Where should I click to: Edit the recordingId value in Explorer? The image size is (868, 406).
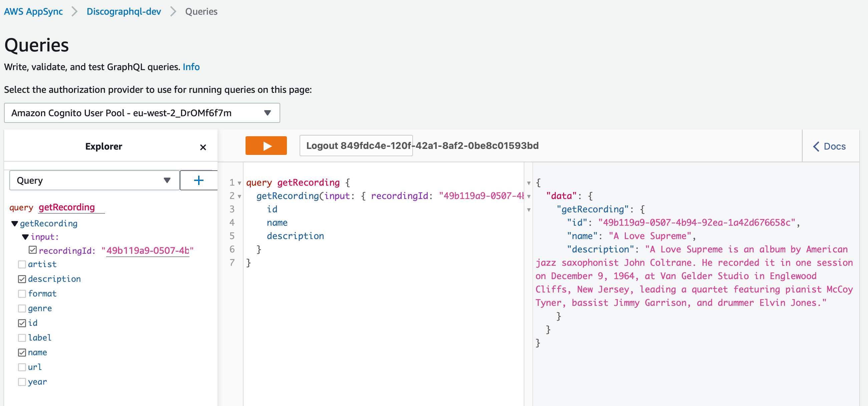pos(147,250)
